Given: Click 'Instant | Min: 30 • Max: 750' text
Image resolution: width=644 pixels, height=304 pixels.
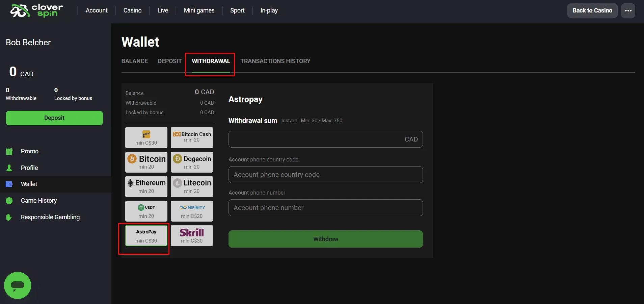Looking at the screenshot, I should [x=312, y=121].
